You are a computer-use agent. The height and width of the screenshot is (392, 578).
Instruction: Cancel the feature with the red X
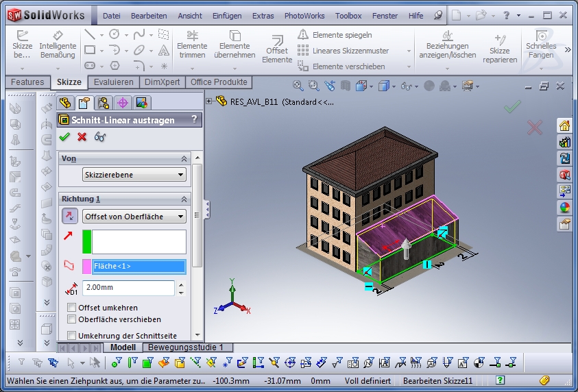[82, 136]
